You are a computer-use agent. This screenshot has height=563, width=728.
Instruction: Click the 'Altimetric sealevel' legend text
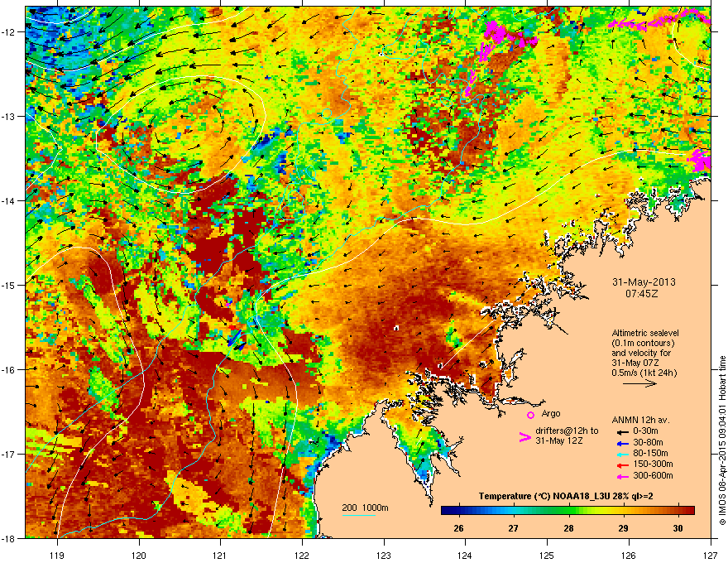point(645,333)
